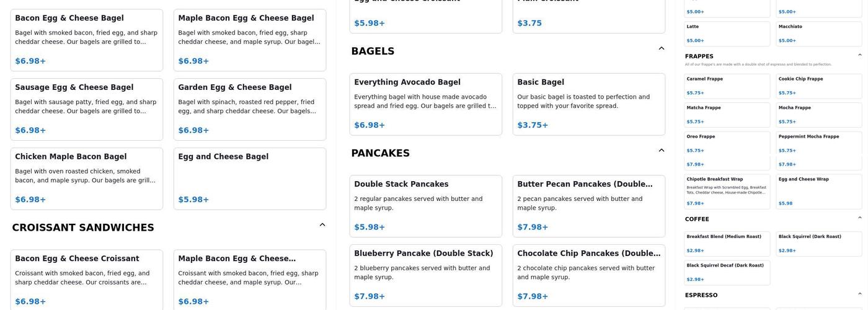This screenshot has width=868, height=310.
Task: Open the Everything Avocado Bagel item
Action: (x=426, y=104)
